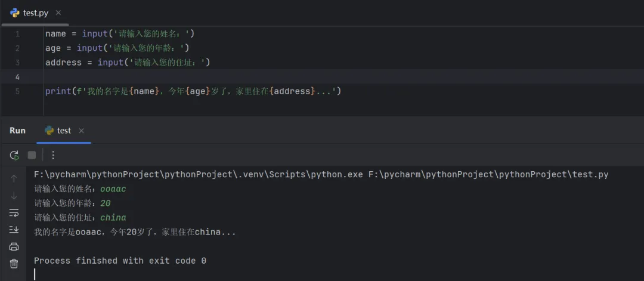644x281 pixels.
Task: Click the Python file icon on test.py tab
Action: click(x=15, y=13)
